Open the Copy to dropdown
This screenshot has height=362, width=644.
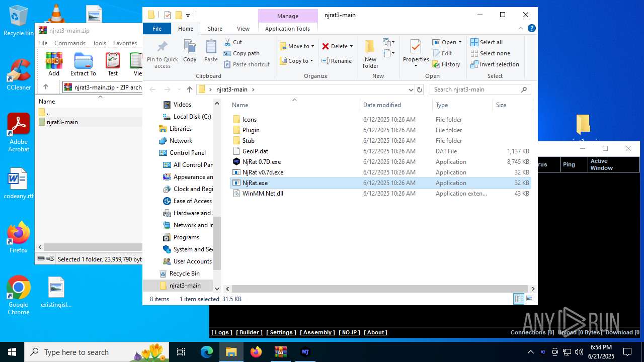(296, 61)
